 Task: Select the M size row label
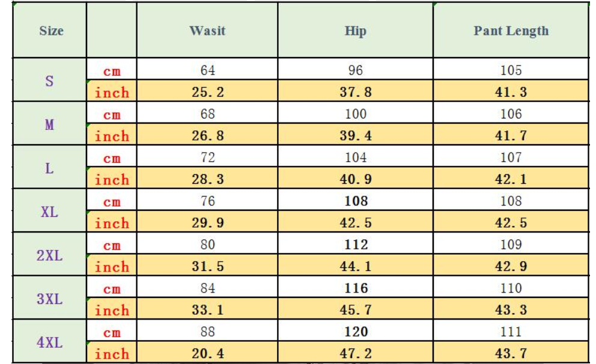50,124
